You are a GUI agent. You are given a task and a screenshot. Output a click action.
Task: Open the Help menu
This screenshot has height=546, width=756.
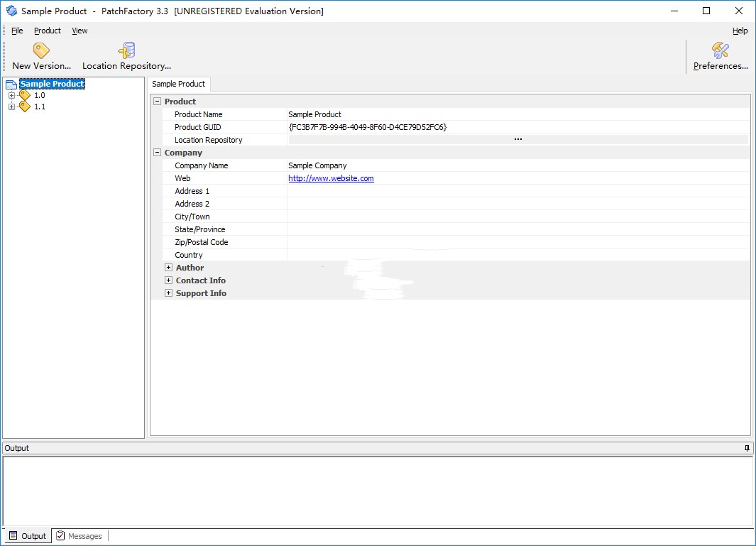coord(740,31)
